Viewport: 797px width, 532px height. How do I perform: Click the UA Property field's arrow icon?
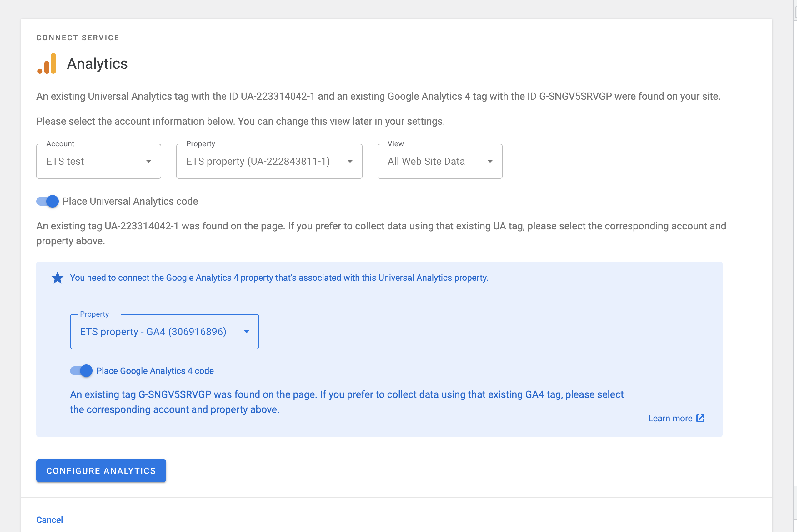[x=350, y=161]
